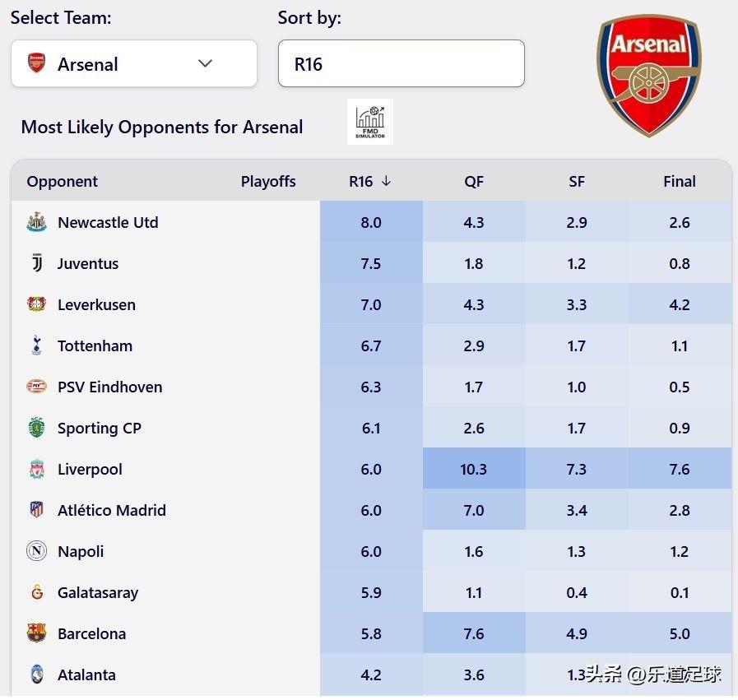Click the Juventus logo icon
Screen dimensions: 738x700
coord(36,263)
